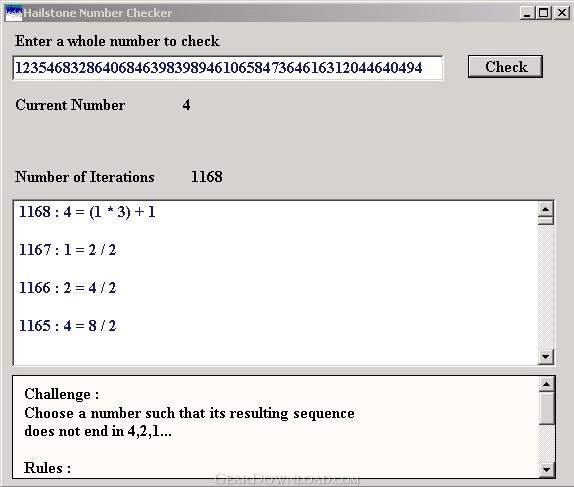Image resolution: width=574 pixels, height=487 pixels.
Task: Close the Hailstone Number Checker window
Action: coord(562,14)
